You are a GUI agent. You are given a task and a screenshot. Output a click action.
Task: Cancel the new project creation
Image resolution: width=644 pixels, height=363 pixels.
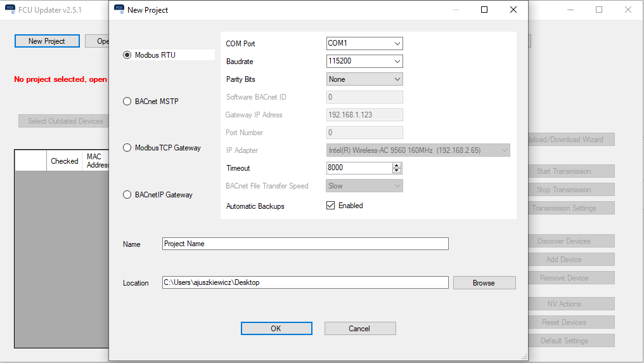359,328
